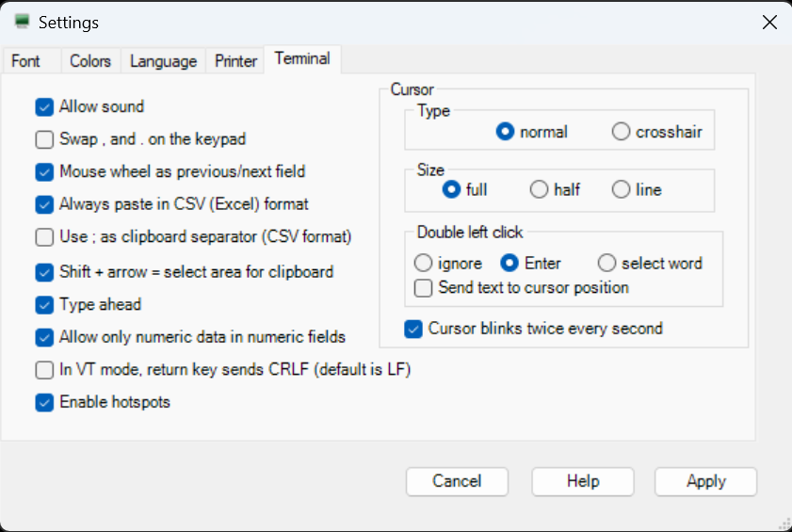Click the resize grip in the dialog corner
Screen dimensions: 792x532
coord(785,525)
